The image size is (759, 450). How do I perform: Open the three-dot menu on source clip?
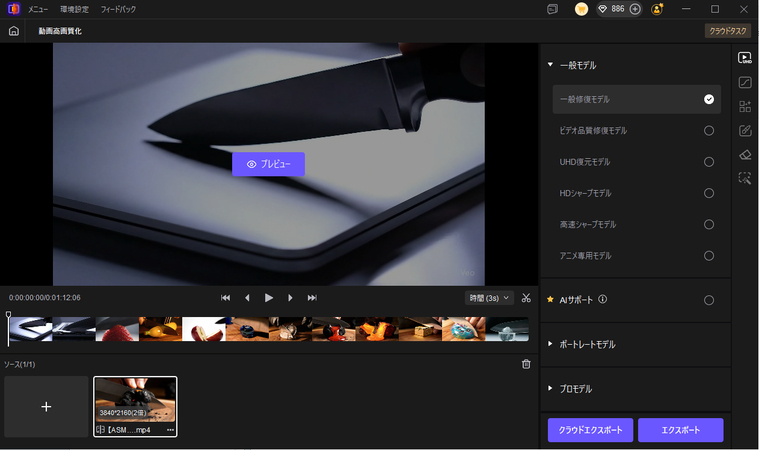[170, 430]
